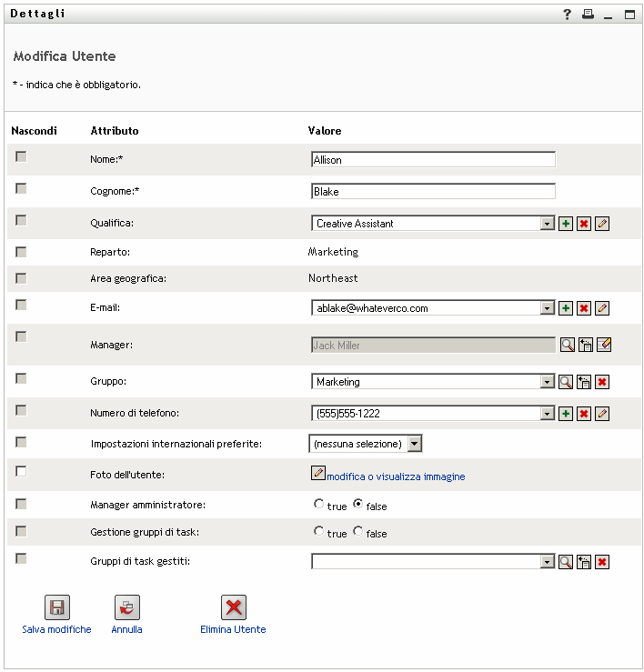Click the Salva modifiche button
The height and width of the screenshot is (672, 644).
click(x=57, y=608)
